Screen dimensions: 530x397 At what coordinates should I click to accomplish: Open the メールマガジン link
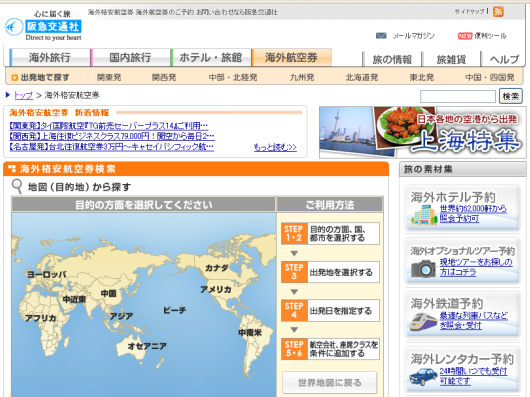pyautogui.click(x=414, y=36)
